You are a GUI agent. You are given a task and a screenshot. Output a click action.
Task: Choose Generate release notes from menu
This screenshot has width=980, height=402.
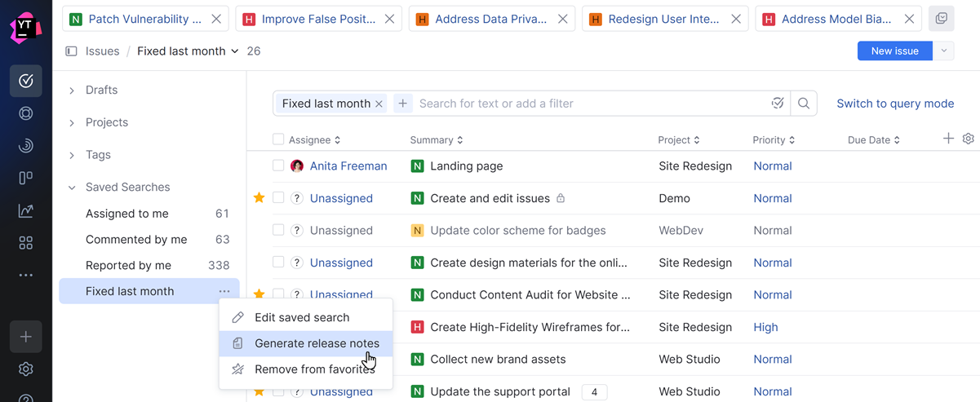[317, 343]
